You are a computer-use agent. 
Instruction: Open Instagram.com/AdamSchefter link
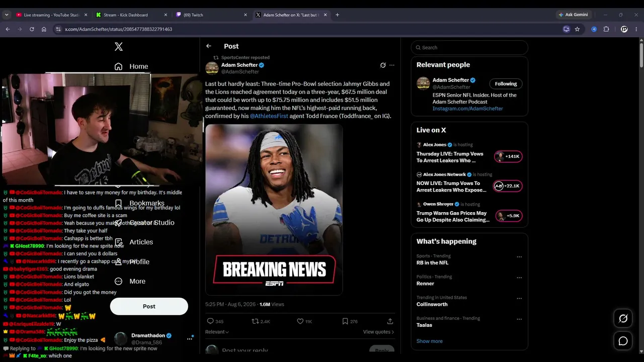pos(467,109)
